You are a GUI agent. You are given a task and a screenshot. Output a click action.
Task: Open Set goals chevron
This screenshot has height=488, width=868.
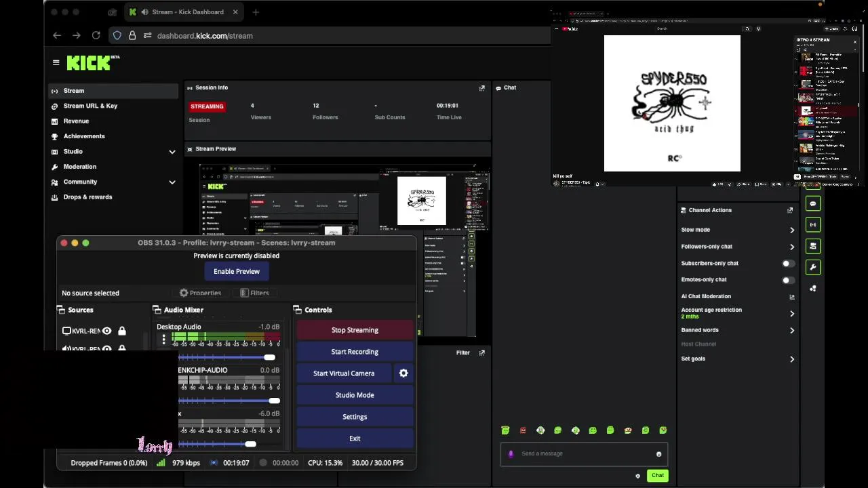pos(792,359)
